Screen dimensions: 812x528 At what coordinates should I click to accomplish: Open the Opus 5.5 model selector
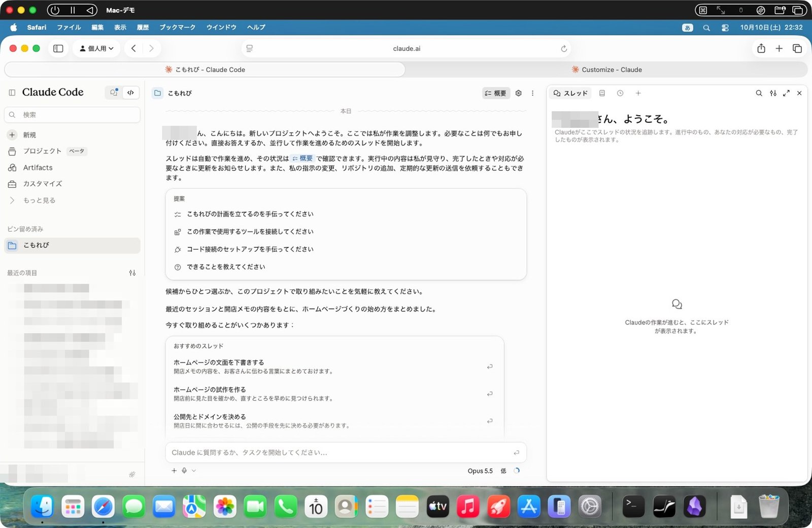click(x=480, y=471)
